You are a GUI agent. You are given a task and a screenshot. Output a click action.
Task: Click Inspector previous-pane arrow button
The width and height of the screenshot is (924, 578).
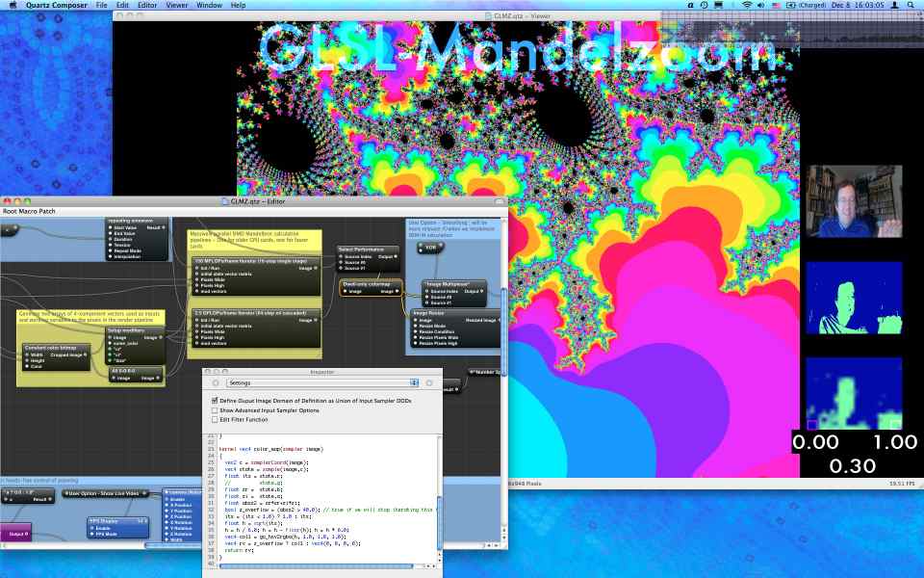[216, 382]
